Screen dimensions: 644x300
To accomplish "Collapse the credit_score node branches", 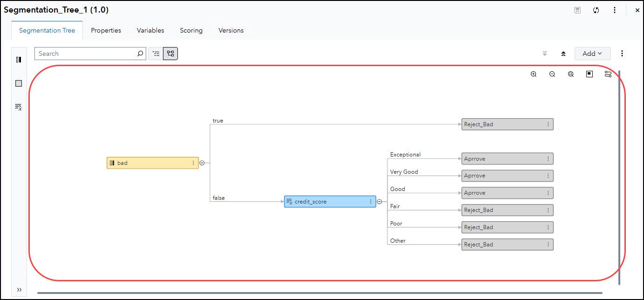I will tap(380, 201).
